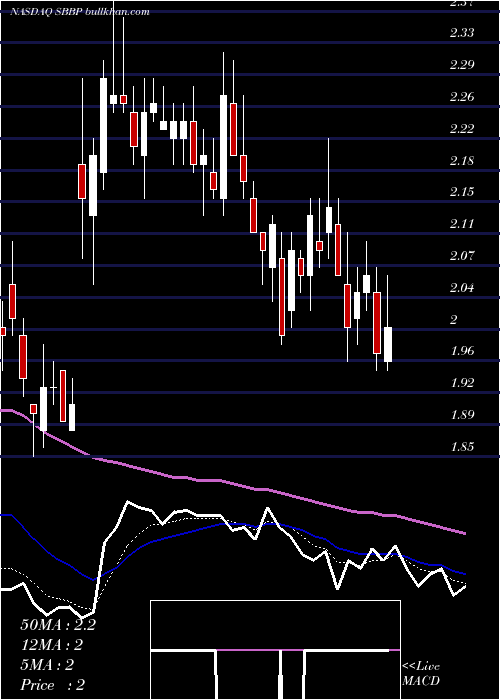Click the 2.07 price axis label
The image size is (500, 700).
click(x=462, y=256)
